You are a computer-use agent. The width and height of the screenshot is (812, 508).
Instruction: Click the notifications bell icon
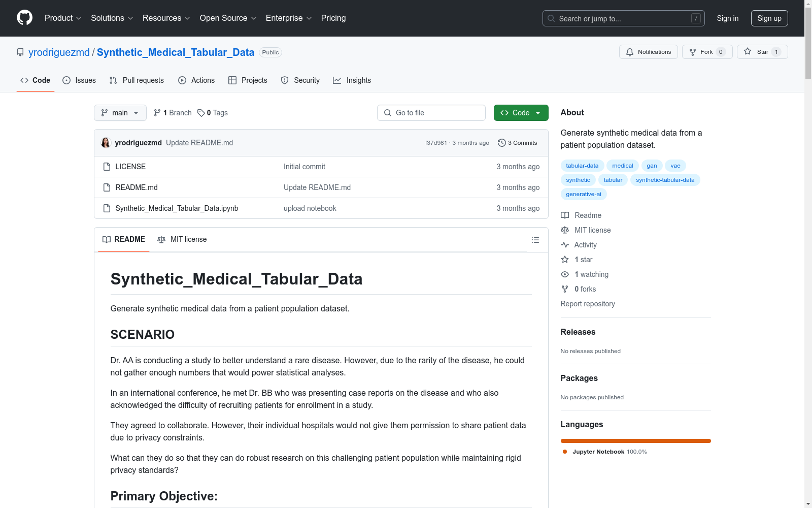click(x=630, y=52)
